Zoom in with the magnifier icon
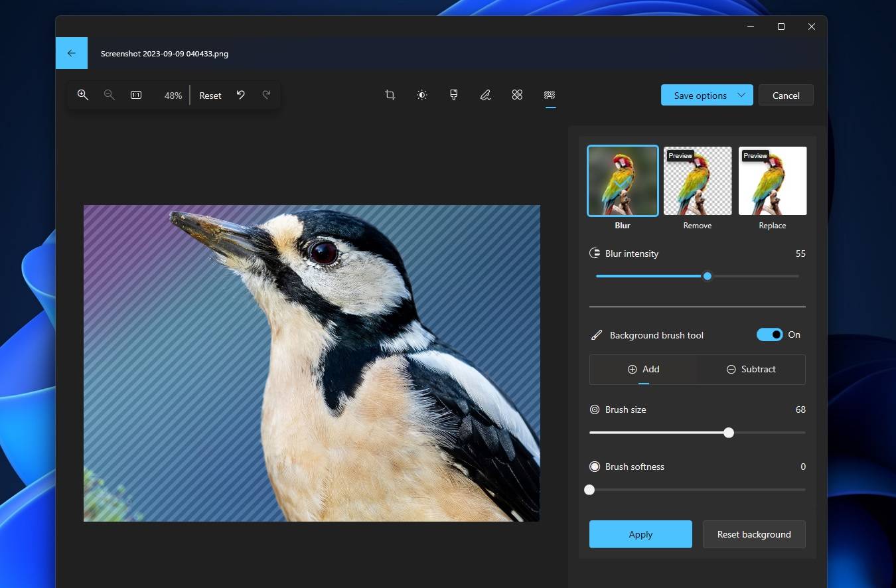 pyautogui.click(x=83, y=95)
